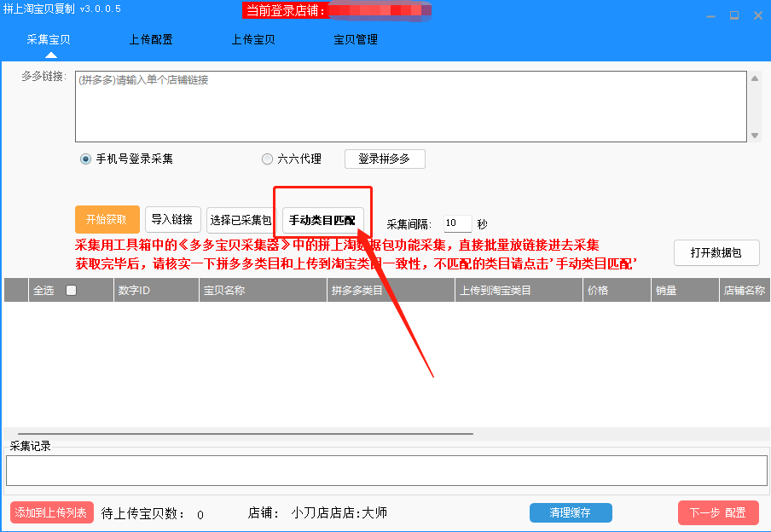Proceed with 下一步 配置 button

point(718,513)
